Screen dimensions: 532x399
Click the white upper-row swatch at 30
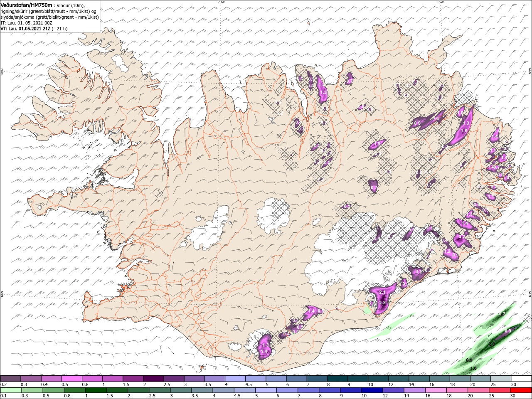(x=521, y=379)
